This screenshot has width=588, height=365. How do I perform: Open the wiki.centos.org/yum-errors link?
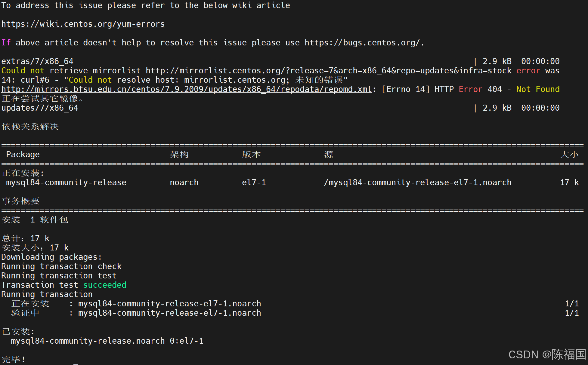pyautogui.click(x=83, y=24)
